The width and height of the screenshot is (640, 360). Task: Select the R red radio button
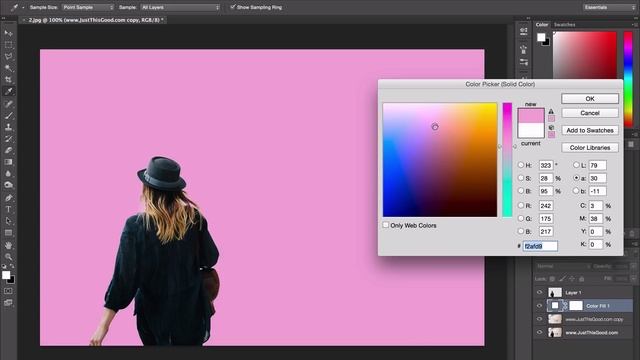(521, 205)
